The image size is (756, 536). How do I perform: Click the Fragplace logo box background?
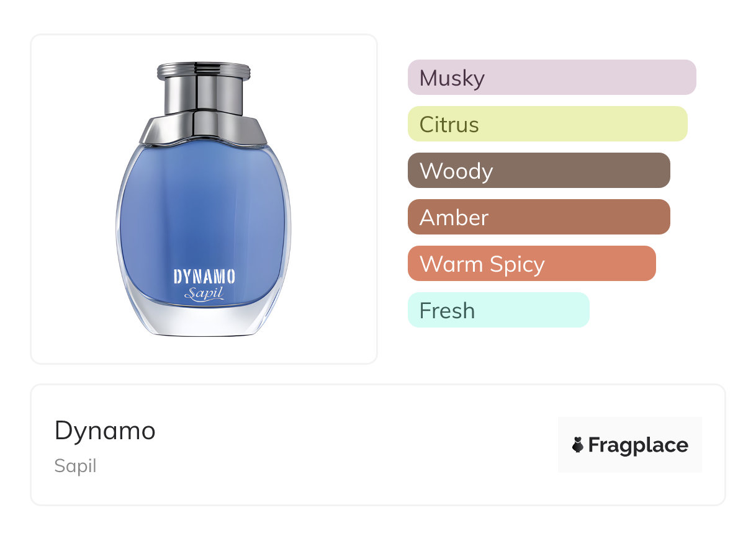click(630, 427)
